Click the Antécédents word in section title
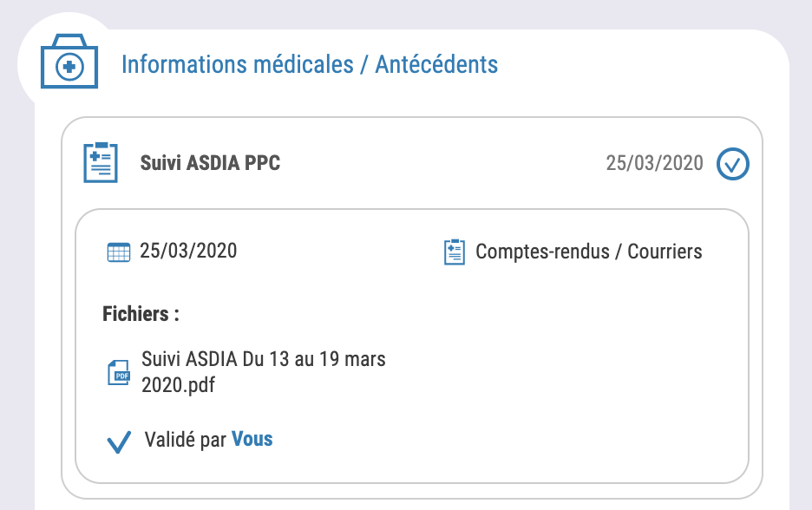The image size is (812, 510). point(436,65)
